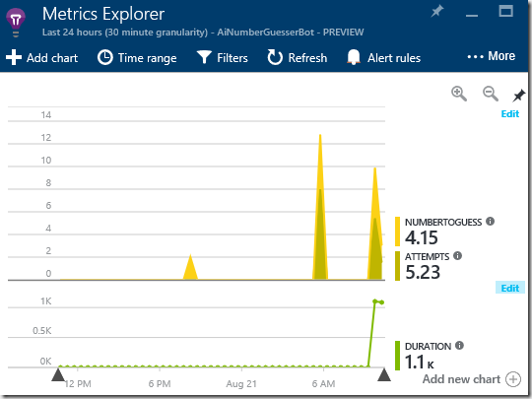Edit the Duration chart
The image size is (532, 399).
(510, 288)
